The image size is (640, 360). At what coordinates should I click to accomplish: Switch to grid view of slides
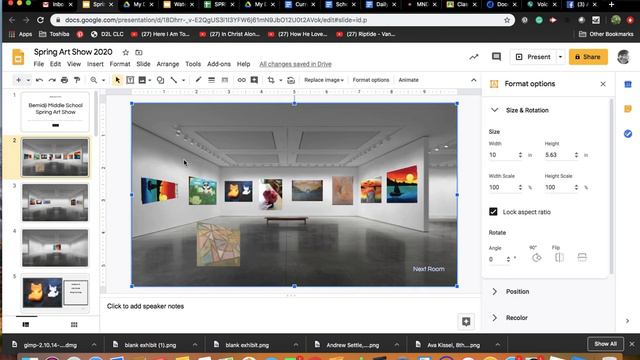coord(74,324)
